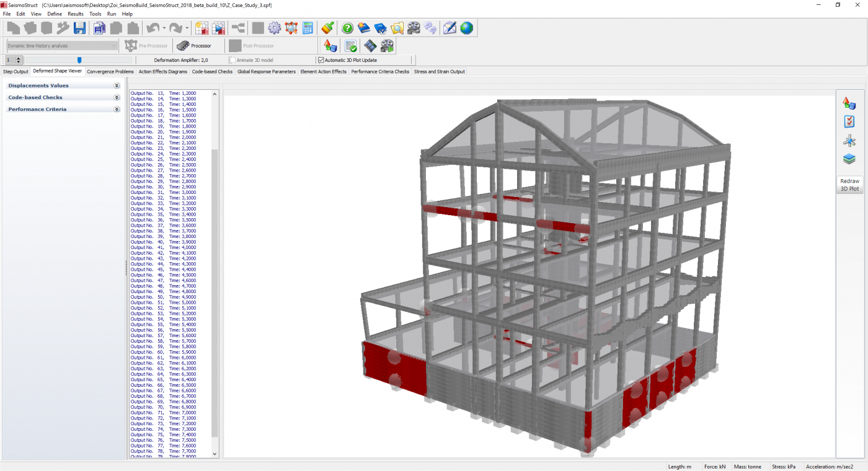Open the View menu

(36, 14)
